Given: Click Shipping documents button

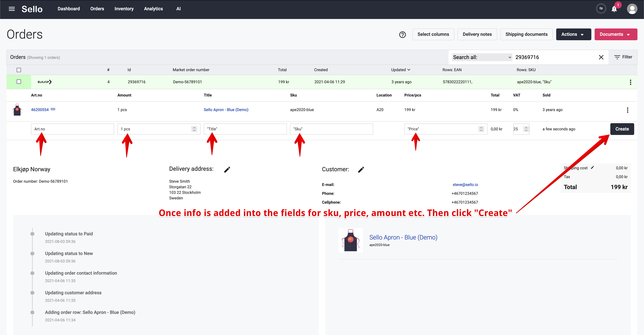Looking at the screenshot, I should pyautogui.click(x=526, y=34).
